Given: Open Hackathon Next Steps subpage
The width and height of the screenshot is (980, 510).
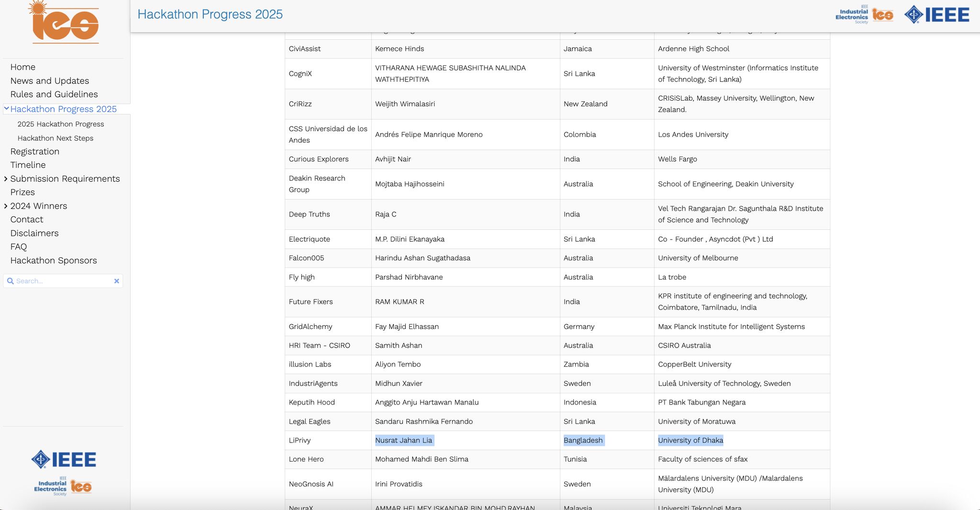Looking at the screenshot, I should 56,138.
